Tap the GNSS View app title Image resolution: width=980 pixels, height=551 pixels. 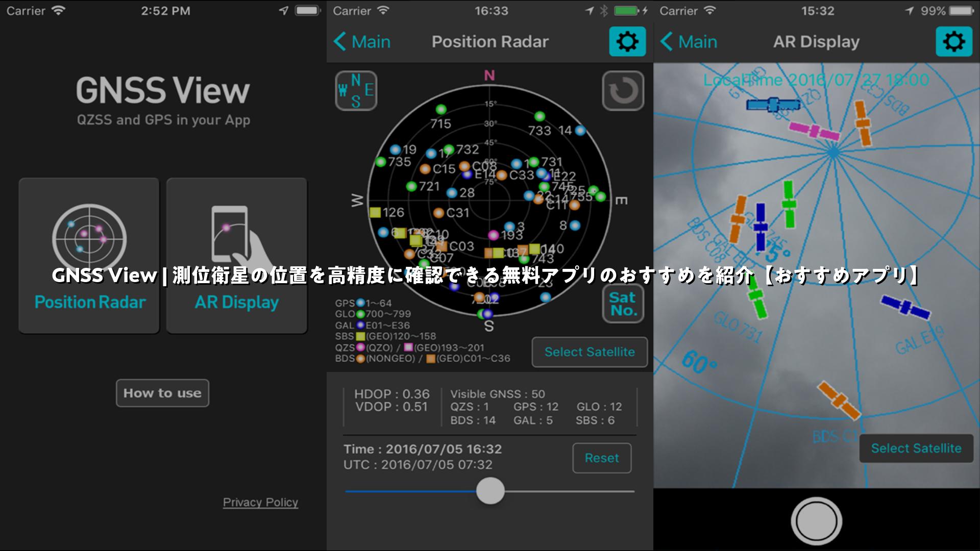tap(163, 91)
